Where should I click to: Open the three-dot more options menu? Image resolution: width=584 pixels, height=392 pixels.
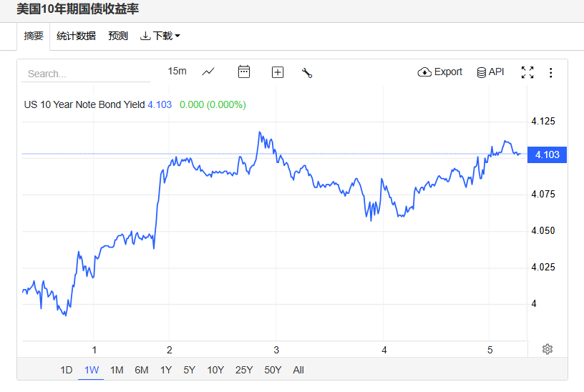point(550,72)
